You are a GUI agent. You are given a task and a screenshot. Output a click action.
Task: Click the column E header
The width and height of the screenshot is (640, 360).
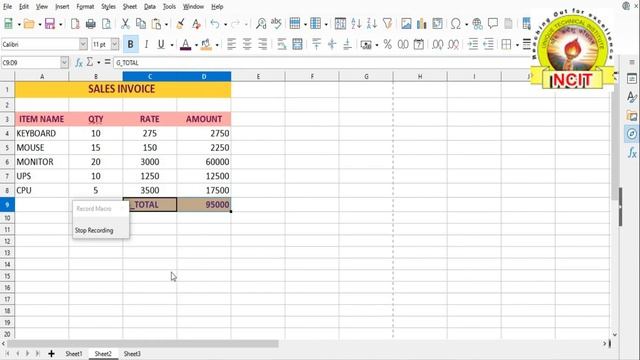[x=258, y=76]
